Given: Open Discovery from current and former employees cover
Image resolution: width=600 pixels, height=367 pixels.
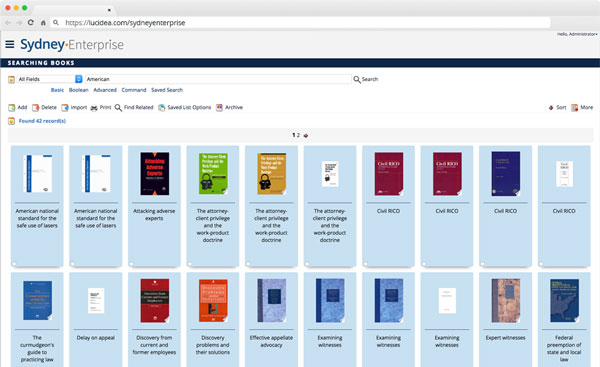Looking at the screenshot, I should point(155,300).
